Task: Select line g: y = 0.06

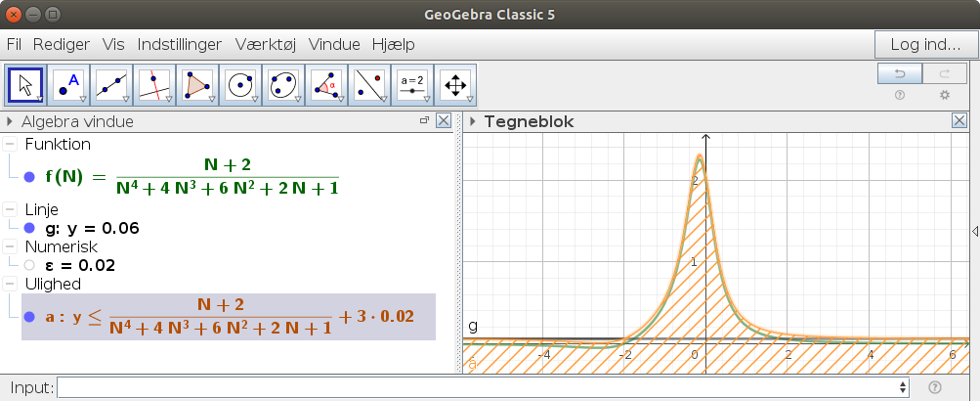Action: click(92, 228)
